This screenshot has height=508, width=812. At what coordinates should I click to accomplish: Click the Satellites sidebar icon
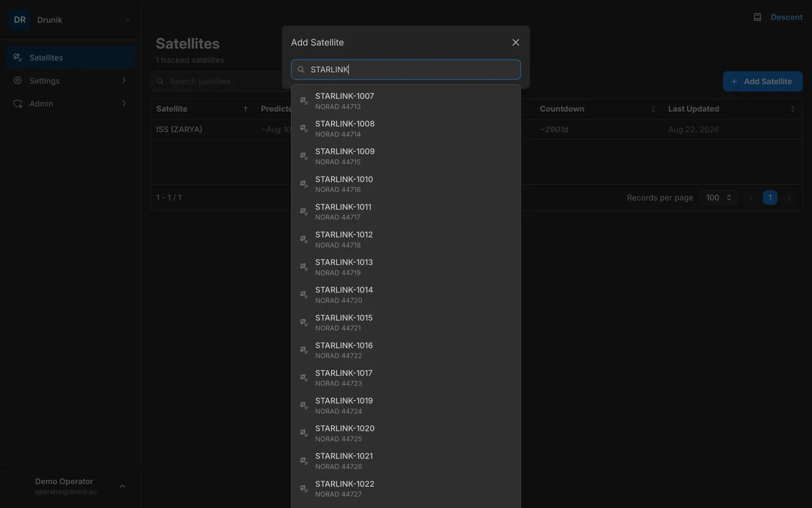17,58
